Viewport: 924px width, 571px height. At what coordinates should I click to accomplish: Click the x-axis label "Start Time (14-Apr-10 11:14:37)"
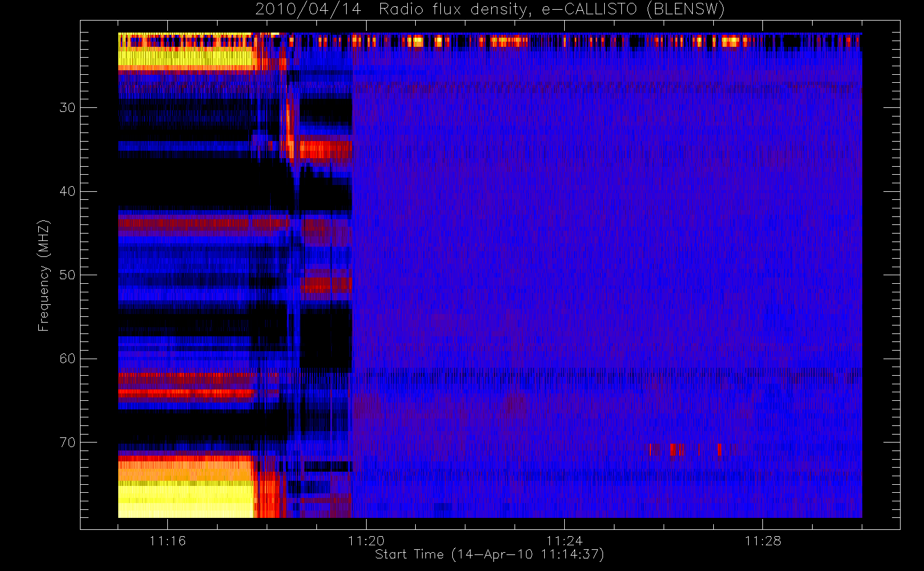tap(489, 554)
